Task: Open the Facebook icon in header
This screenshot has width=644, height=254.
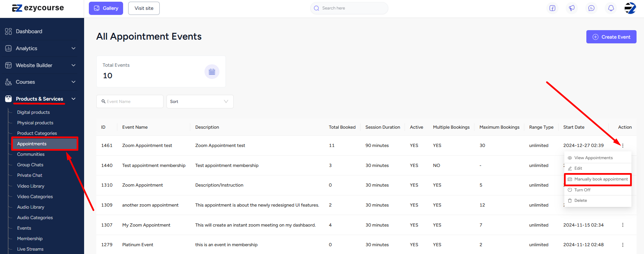Action: pyautogui.click(x=552, y=8)
